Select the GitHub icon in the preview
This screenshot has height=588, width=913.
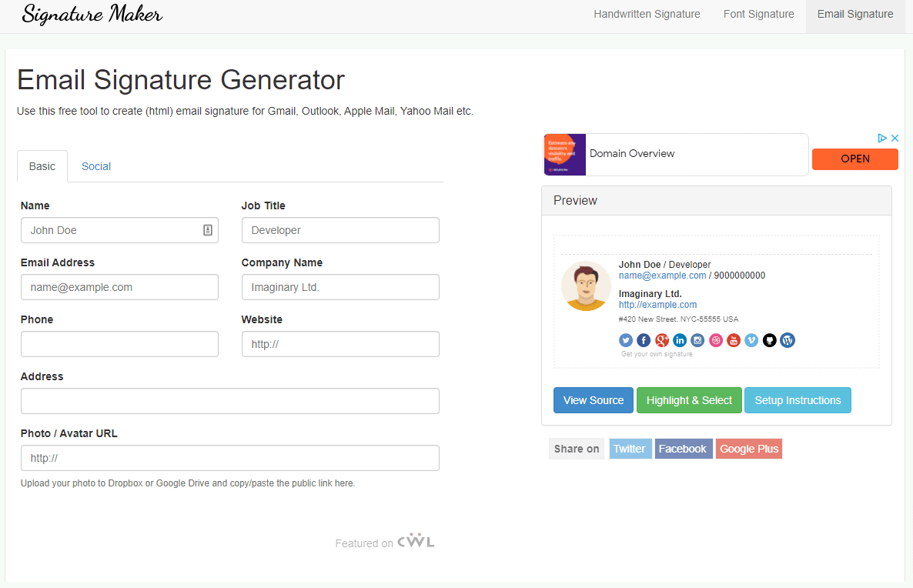(x=769, y=339)
